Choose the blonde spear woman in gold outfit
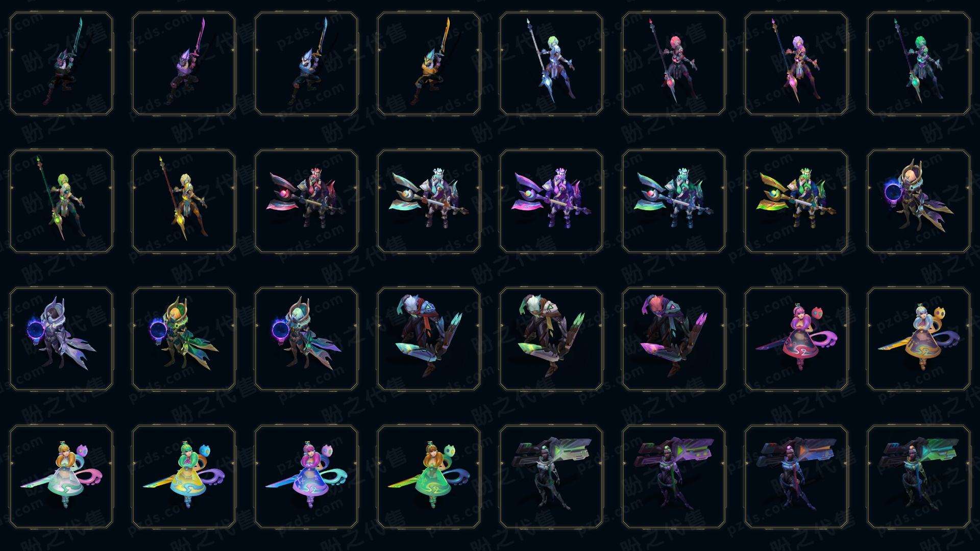This screenshot has width=980, height=551. pyautogui.click(x=184, y=201)
